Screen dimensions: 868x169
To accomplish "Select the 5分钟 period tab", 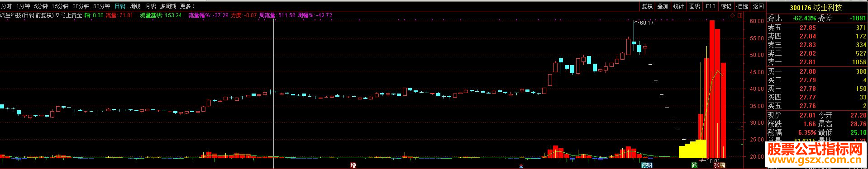I will pos(41,6).
